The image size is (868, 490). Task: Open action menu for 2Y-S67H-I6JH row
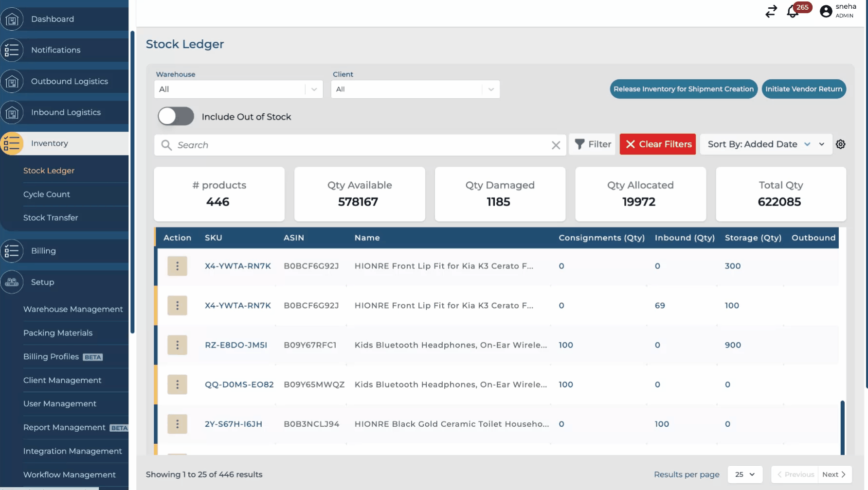[x=177, y=424]
